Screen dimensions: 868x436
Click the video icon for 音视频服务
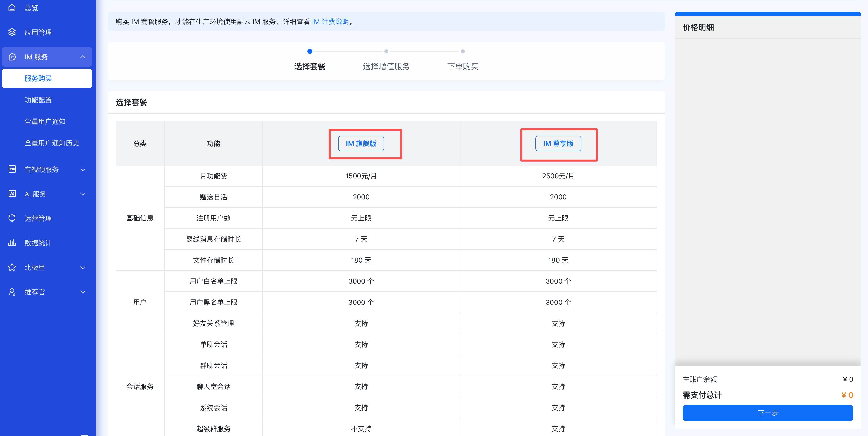click(x=12, y=169)
